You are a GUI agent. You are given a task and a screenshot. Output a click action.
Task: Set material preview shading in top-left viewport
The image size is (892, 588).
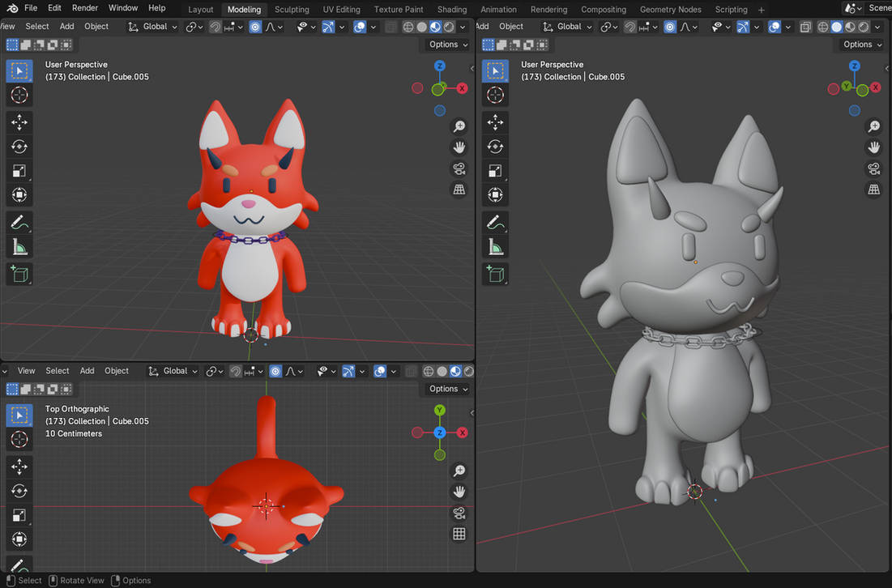point(435,27)
